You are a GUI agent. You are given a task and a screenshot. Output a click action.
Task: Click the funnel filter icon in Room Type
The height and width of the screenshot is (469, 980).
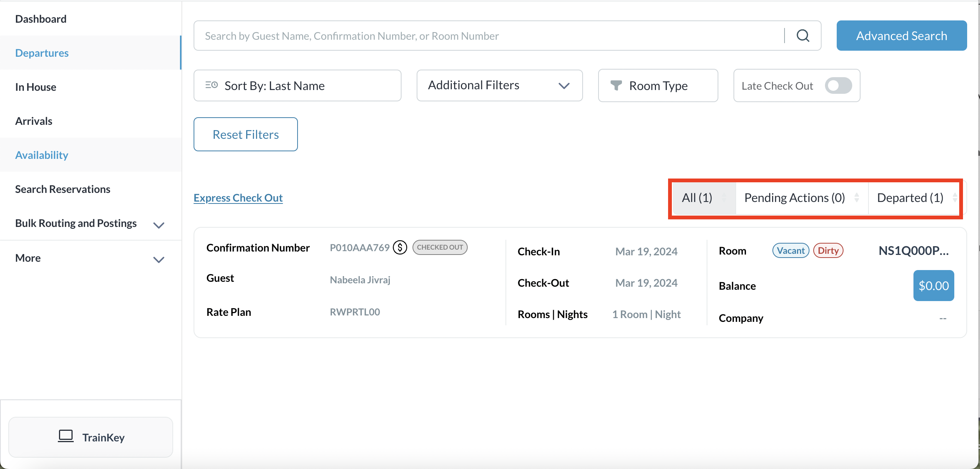[x=616, y=85]
